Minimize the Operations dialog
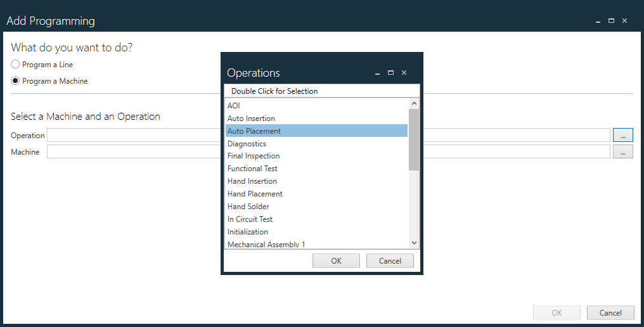This screenshot has width=644, height=327. [378, 73]
